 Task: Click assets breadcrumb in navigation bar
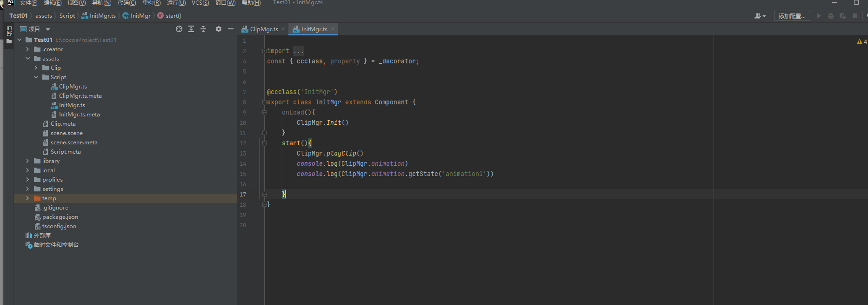pyautogui.click(x=44, y=16)
